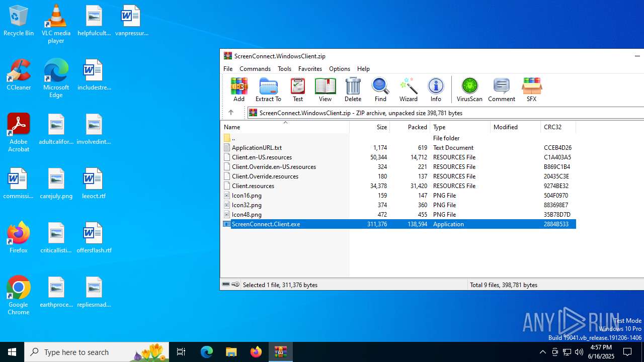
Task: Select Icon32.png in the archive
Action: click(x=399, y=205)
